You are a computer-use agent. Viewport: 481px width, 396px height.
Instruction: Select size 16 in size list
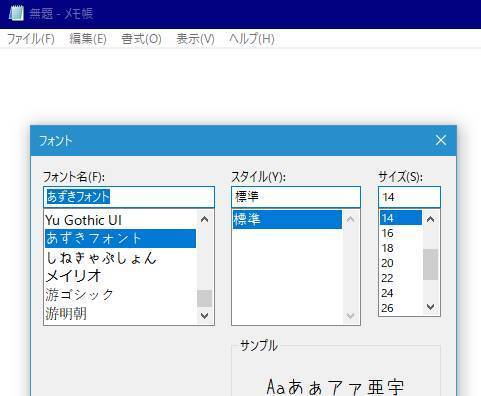[401, 233]
